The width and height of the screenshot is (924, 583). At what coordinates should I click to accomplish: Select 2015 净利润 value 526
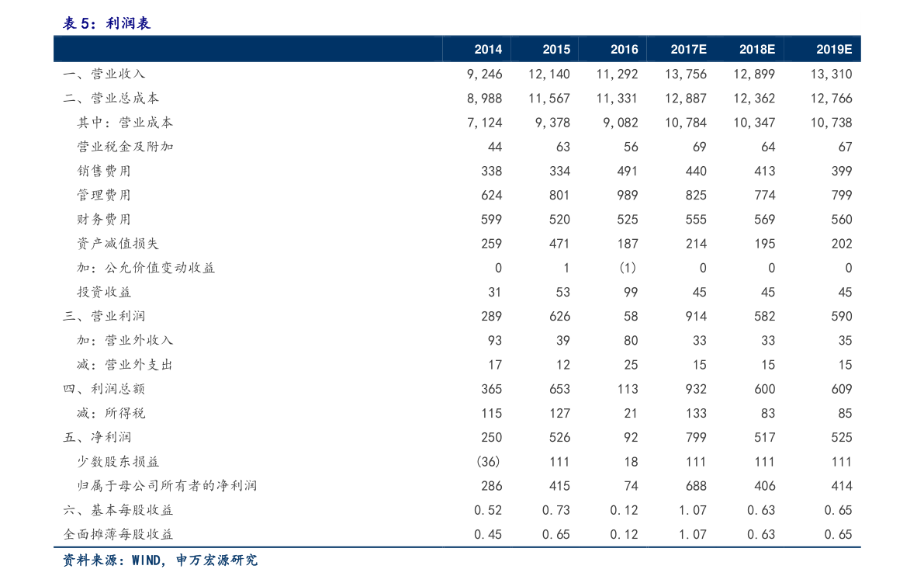(559, 438)
